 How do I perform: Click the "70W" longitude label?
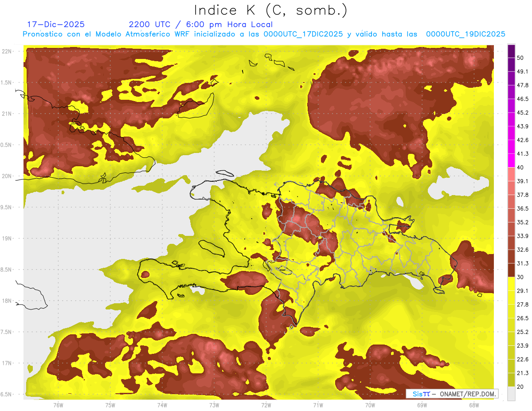(x=370, y=405)
